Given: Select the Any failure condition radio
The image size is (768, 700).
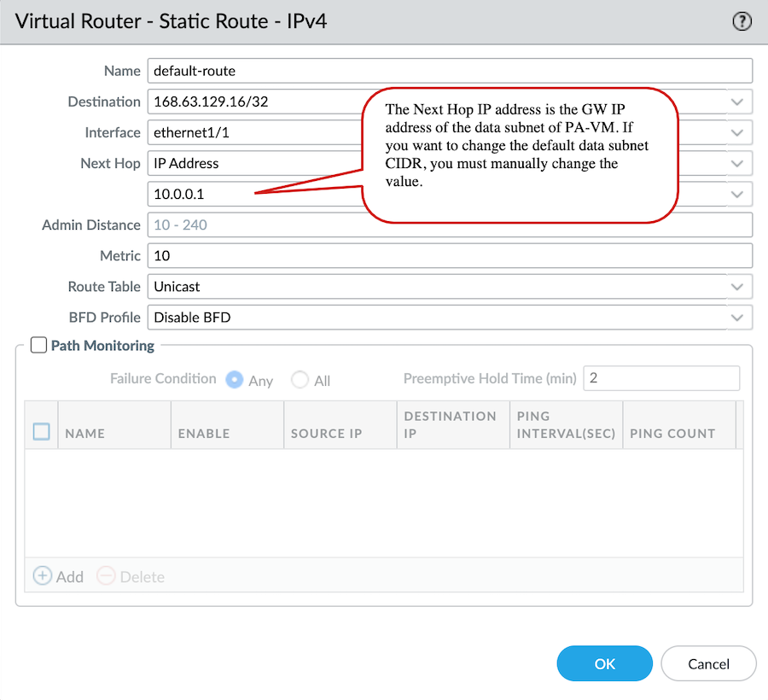Looking at the screenshot, I should (235, 380).
